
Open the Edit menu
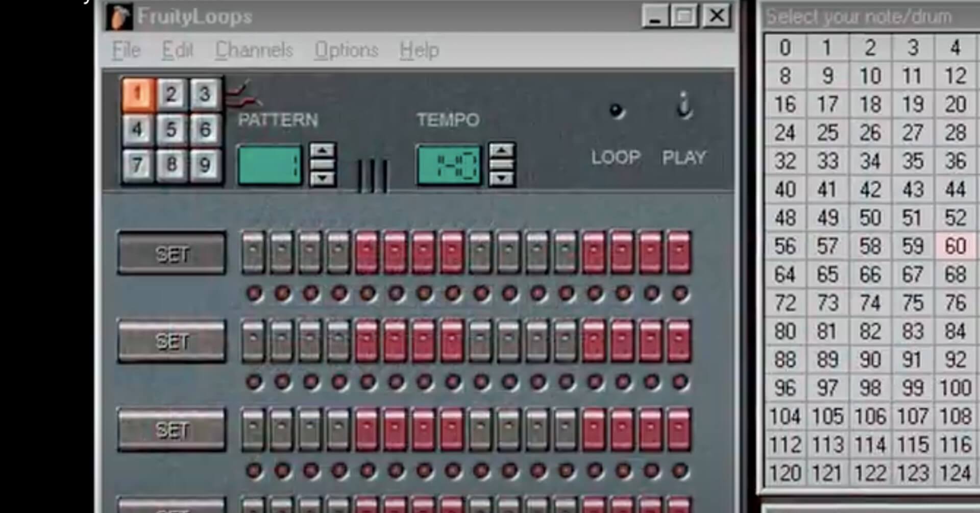177,50
